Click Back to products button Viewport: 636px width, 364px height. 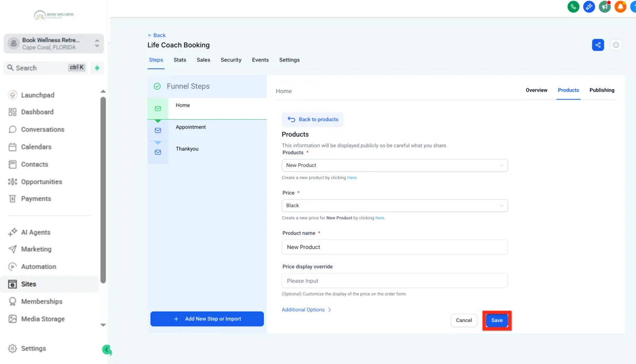313,119
